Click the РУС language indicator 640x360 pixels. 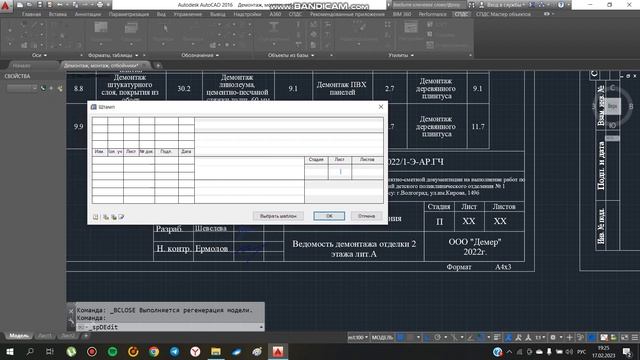[x=582, y=352]
